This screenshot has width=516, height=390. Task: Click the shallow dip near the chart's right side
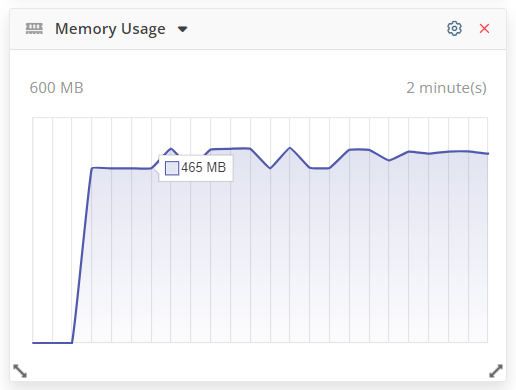389,160
